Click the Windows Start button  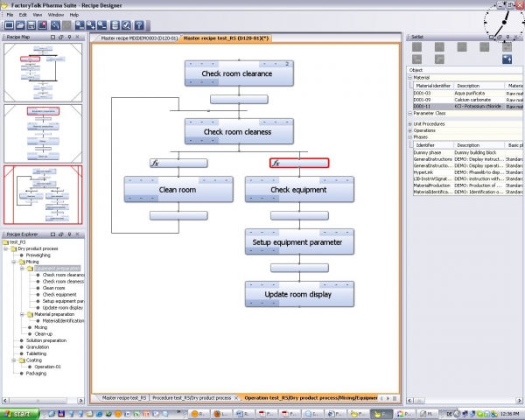pyautogui.click(x=17, y=412)
